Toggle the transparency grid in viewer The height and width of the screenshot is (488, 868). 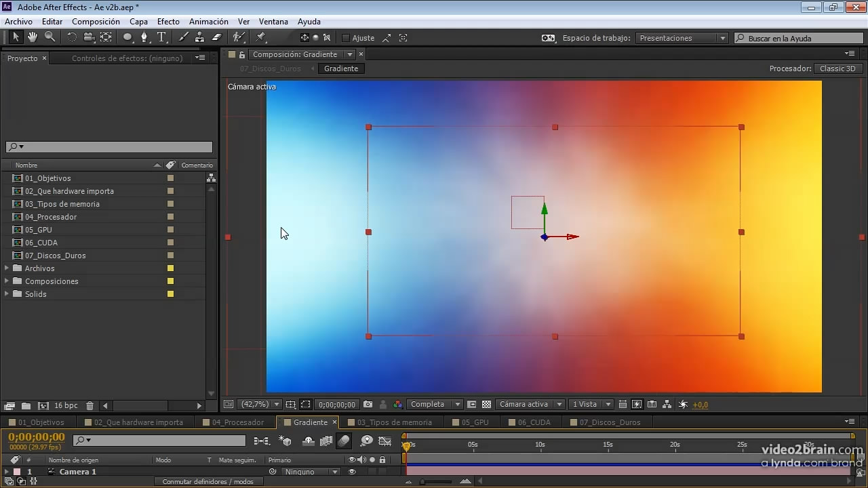point(486,405)
